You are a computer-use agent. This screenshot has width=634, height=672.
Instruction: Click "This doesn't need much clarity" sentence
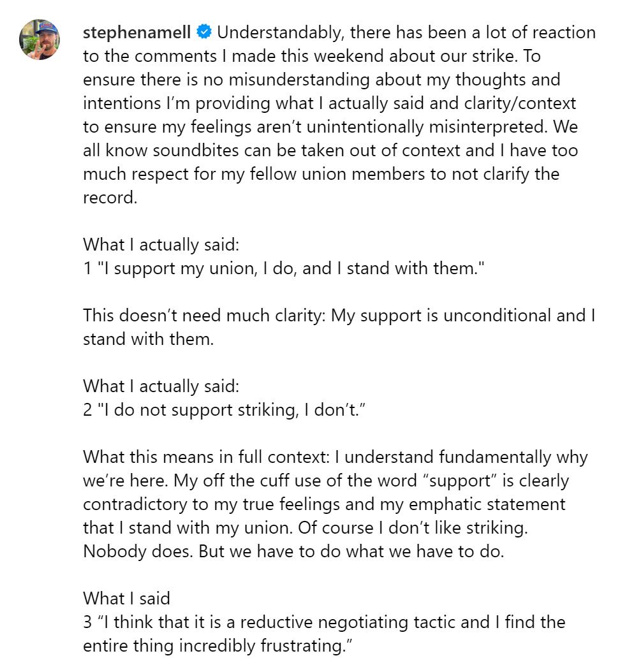[x=205, y=315]
